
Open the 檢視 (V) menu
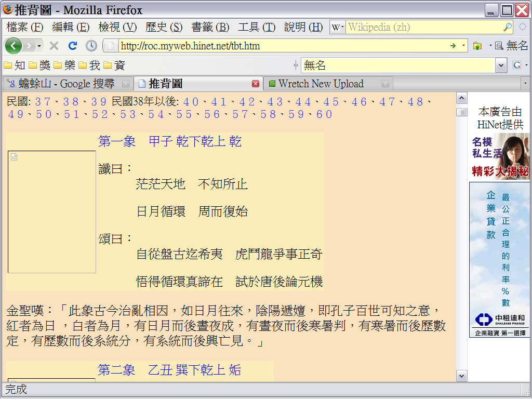tap(117, 27)
